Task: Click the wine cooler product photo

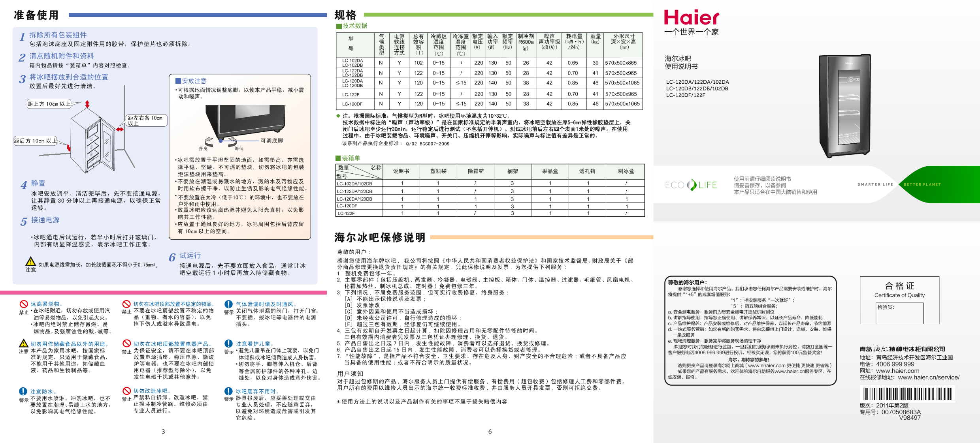Action: [x=845, y=106]
